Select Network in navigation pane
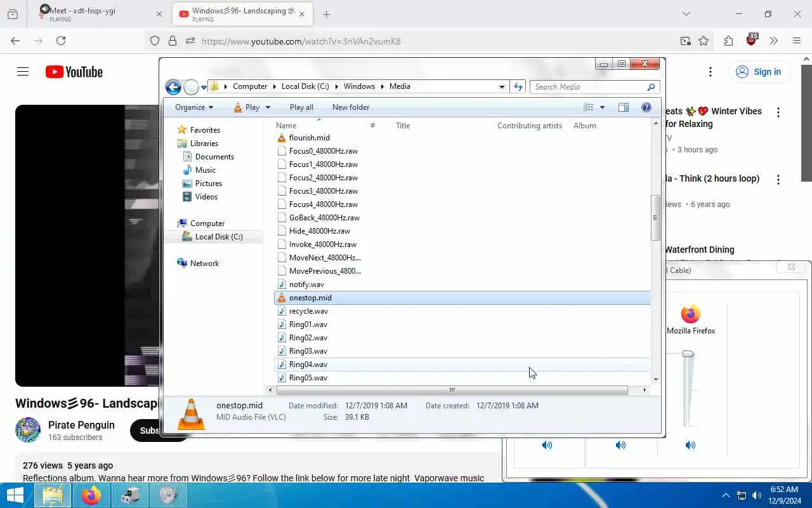Image resolution: width=812 pixels, height=508 pixels. [x=204, y=264]
